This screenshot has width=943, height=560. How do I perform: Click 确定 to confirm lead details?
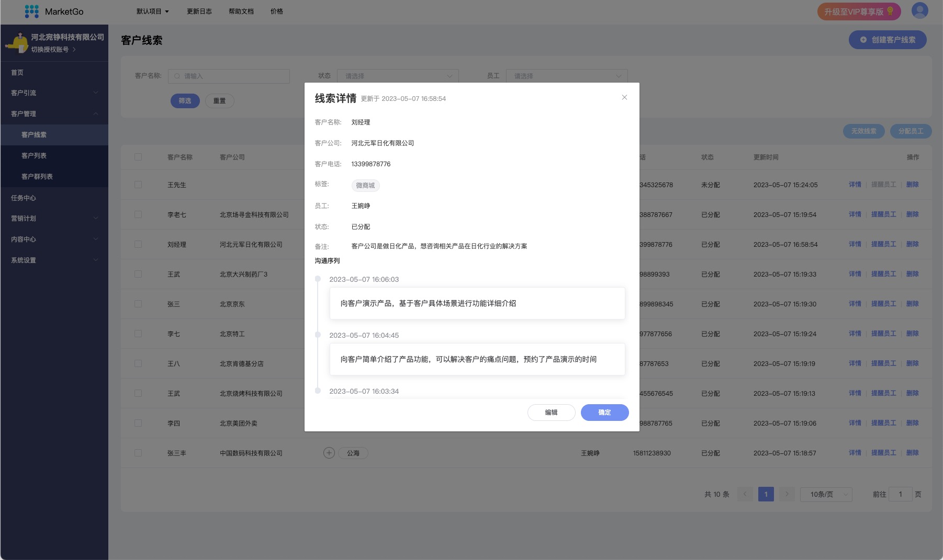point(604,413)
